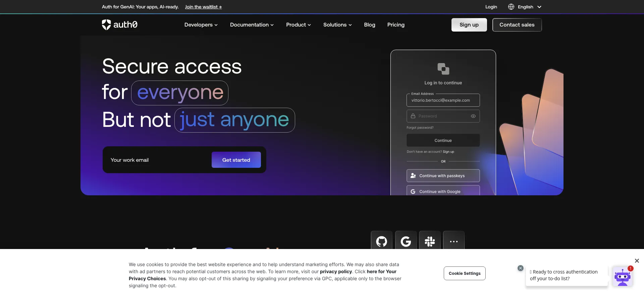Click the Ready to cross authentication message
The height and width of the screenshot is (298, 644).
tap(567, 275)
